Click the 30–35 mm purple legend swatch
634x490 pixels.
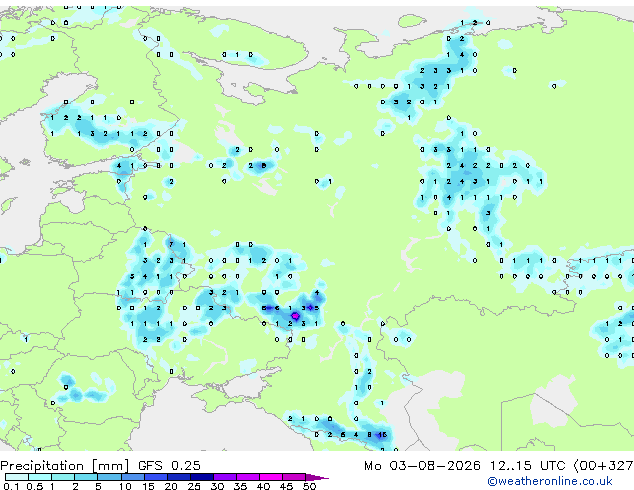tap(224, 477)
